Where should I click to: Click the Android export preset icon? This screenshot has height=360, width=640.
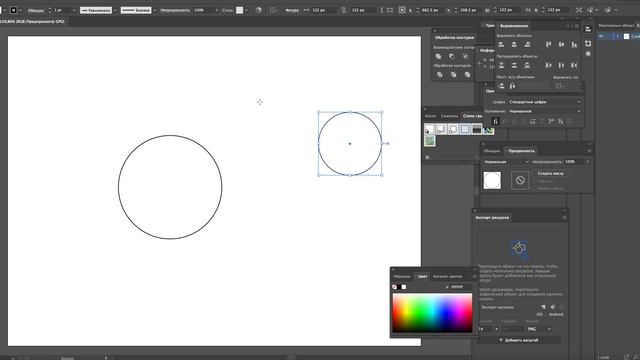point(553,307)
